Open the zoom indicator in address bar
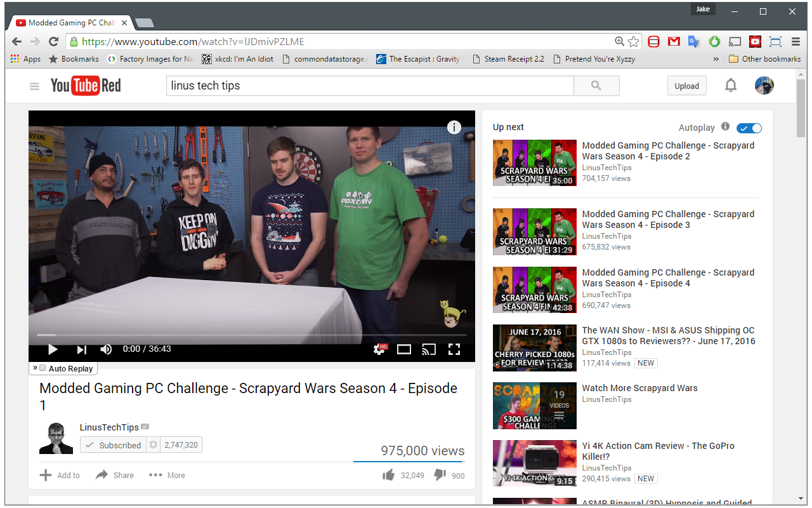Screen dimensions: 812x508 (x=619, y=41)
